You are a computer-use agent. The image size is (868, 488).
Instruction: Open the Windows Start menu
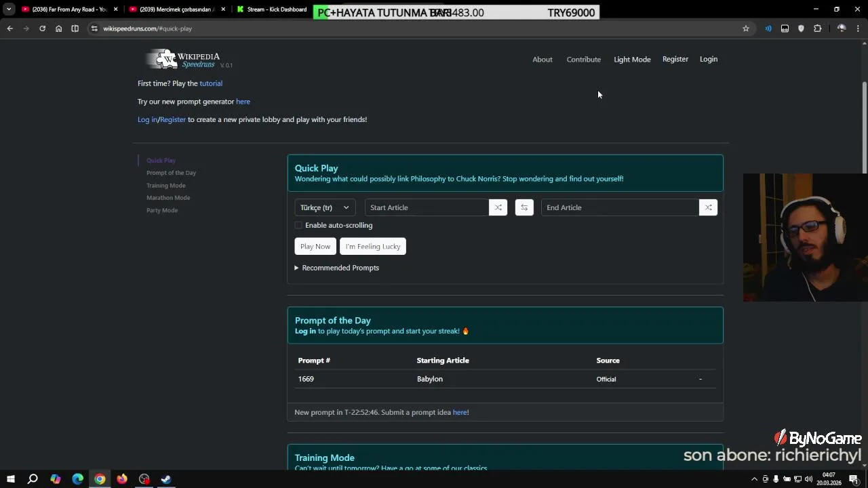[x=10, y=479]
